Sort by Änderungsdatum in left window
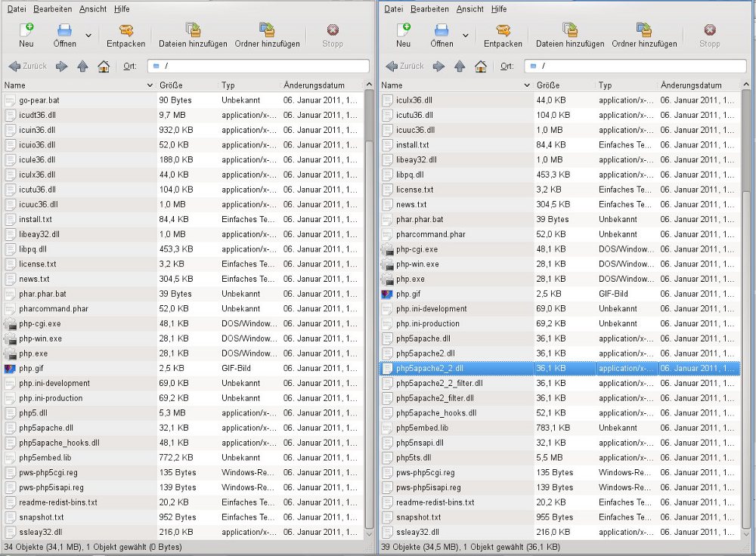 pyautogui.click(x=323, y=85)
